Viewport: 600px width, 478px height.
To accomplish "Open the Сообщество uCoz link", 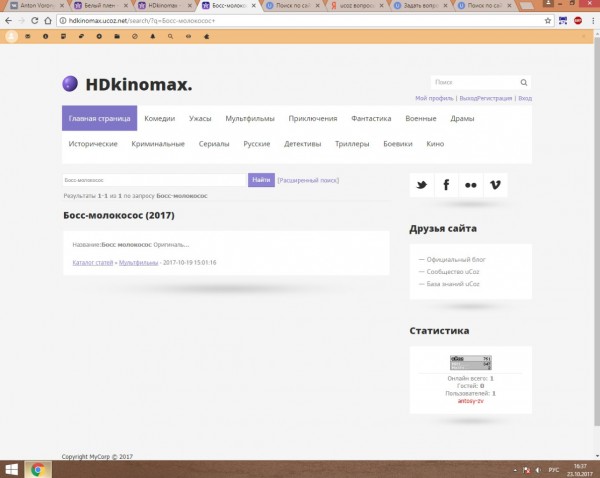I will pyautogui.click(x=453, y=272).
